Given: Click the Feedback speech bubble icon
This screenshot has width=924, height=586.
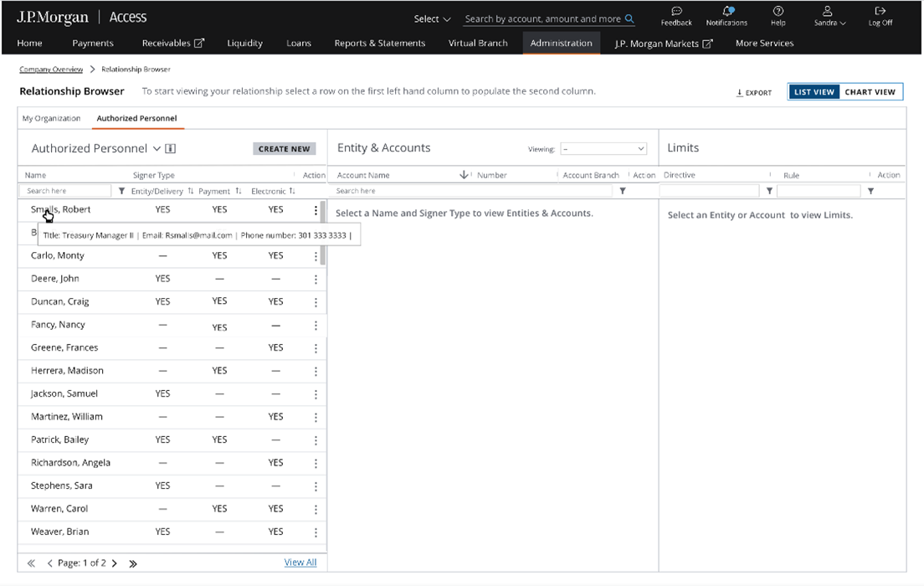Looking at the screenshot, I should pos(676,12).
